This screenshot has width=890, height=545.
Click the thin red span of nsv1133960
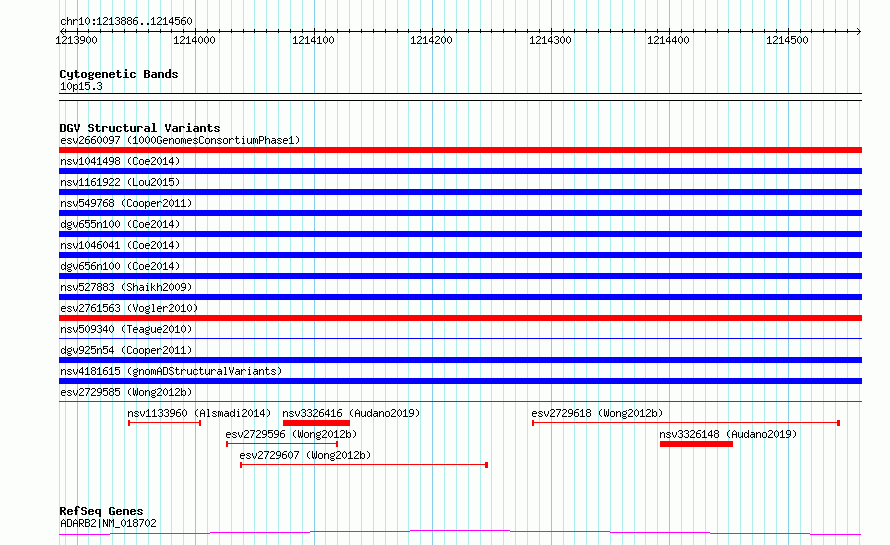pyautogui.click(x=165, y=423)
